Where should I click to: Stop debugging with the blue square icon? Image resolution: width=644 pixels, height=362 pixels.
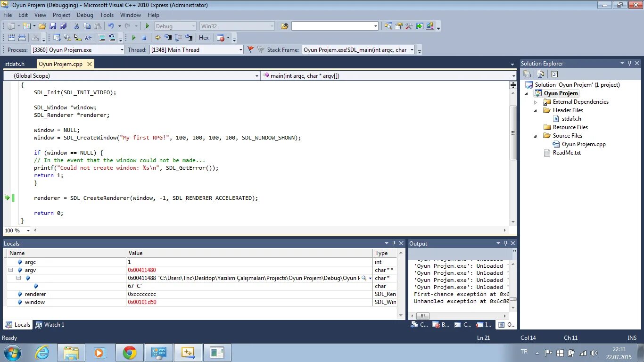(144, 38)
